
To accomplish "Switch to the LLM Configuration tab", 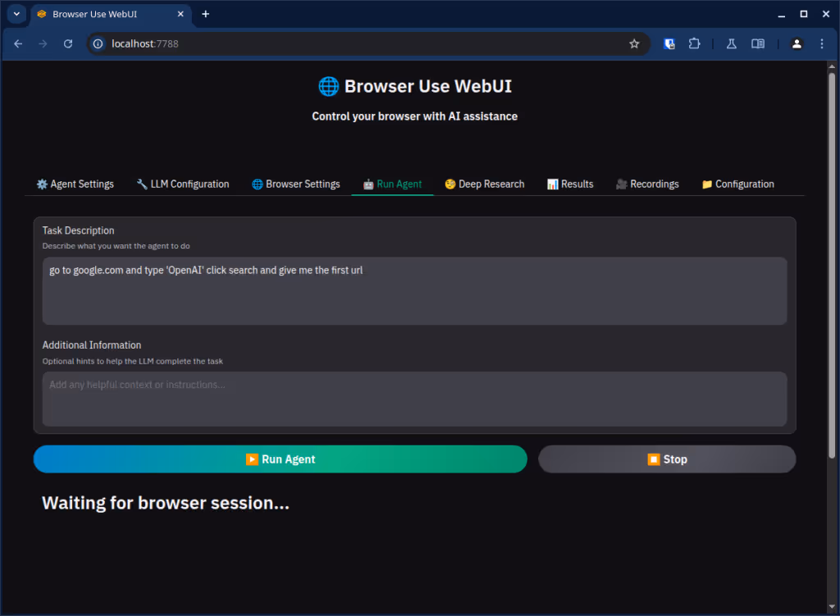I will [183, 184].
